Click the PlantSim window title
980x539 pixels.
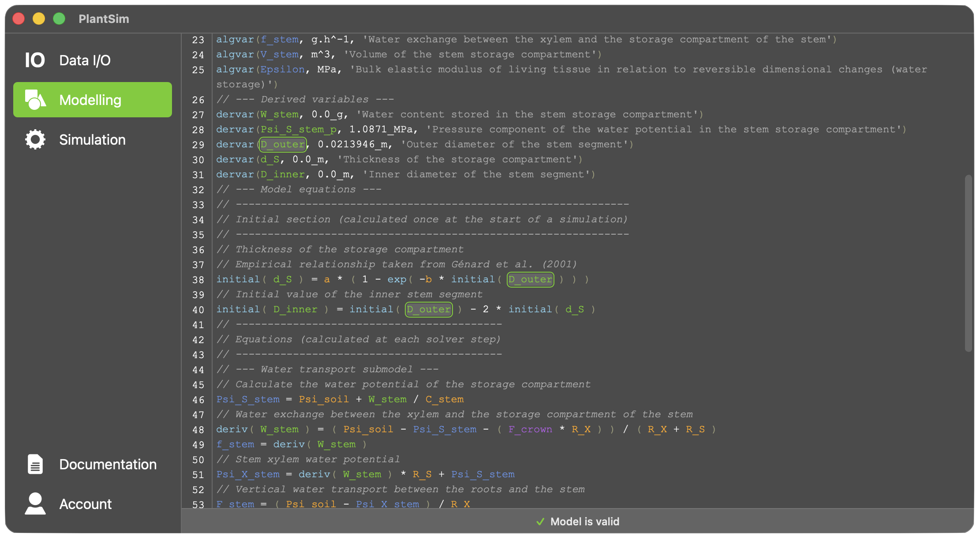pyautogui.click(x=104, y=19)
